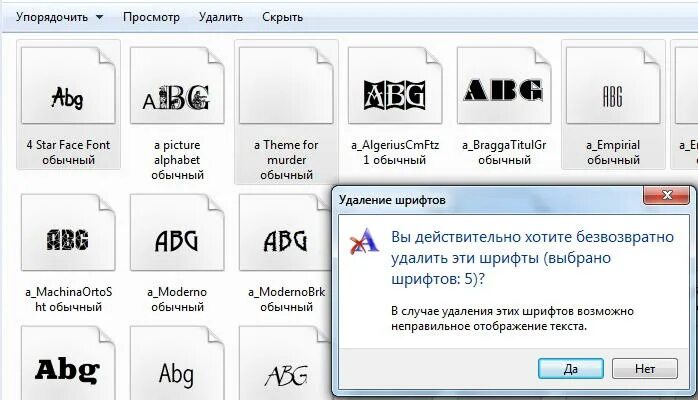The image size is (698, 400).
Task: Click the delete-font warning icon in dialog
Action: pos(364,241)
